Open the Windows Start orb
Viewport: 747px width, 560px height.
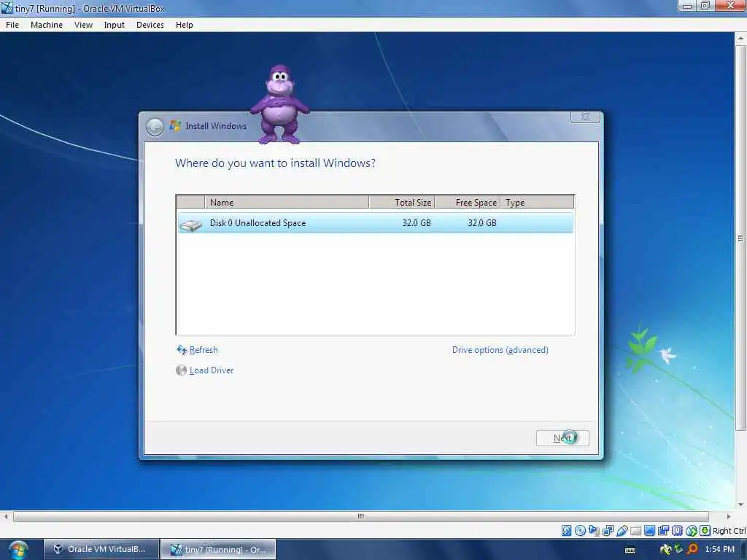pyautogui.click(x=18, y=550)
